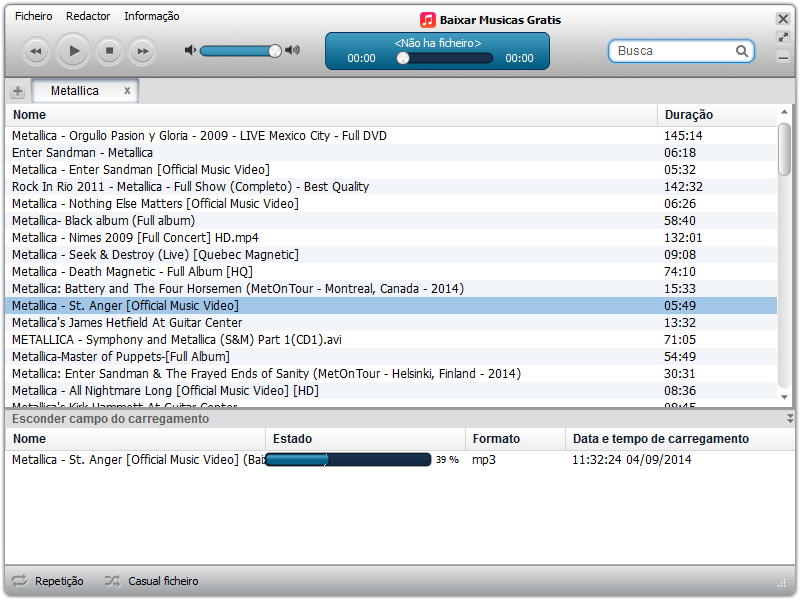Mute audio via low-volume speaker icon
This screenshot has height=600, width=800.
point(190,50)
